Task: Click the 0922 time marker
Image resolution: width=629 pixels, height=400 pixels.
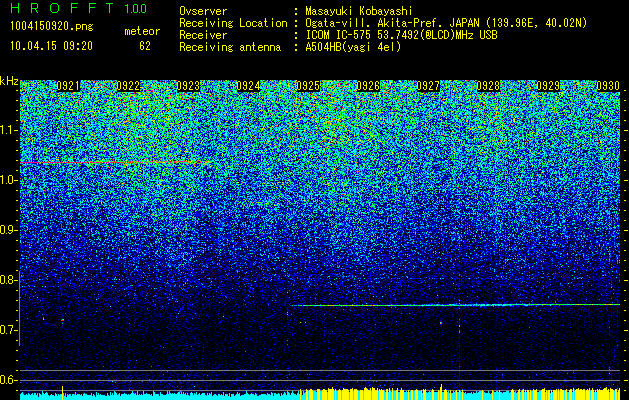Action: [128, 86]
